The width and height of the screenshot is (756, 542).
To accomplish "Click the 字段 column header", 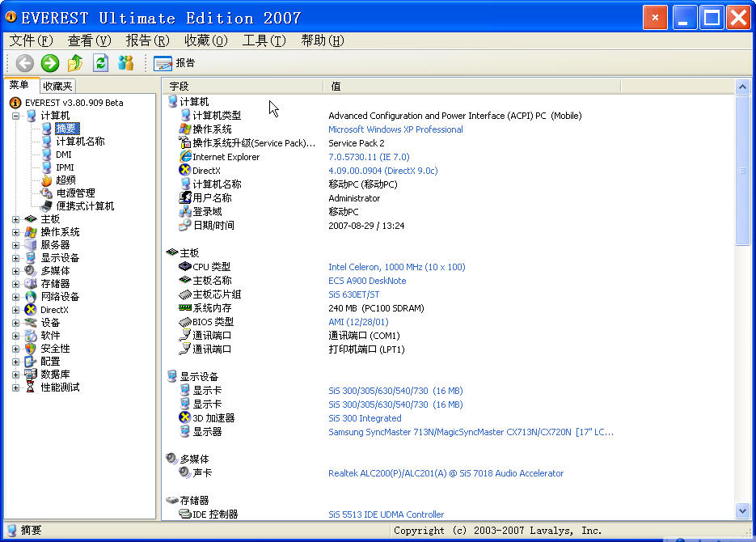I will click(x=243, y=87).
